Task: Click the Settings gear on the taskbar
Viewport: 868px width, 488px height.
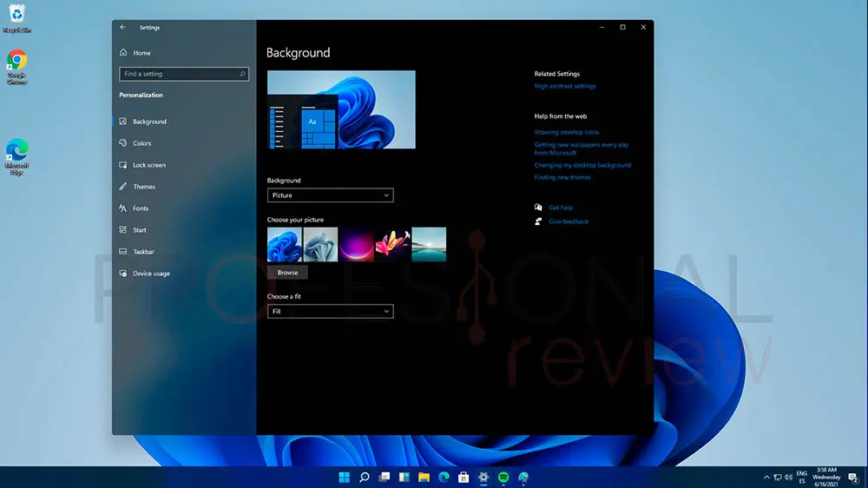Action: tap(483, 477)
